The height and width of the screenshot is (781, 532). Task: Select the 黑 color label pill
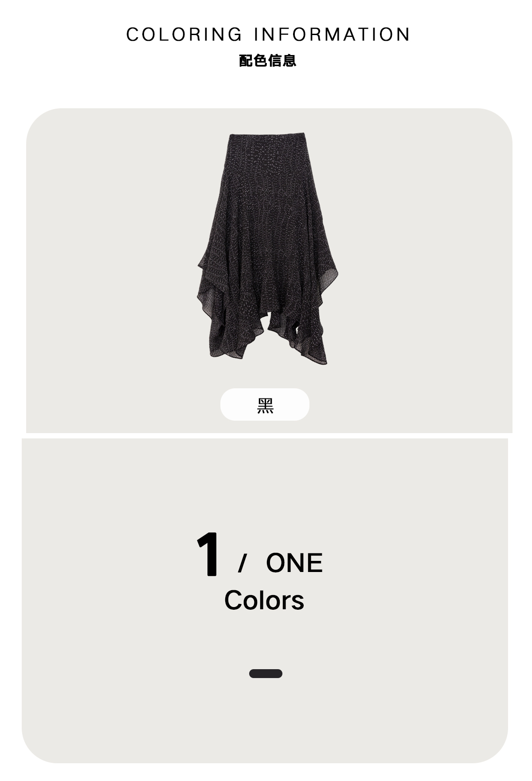[265, 404]
